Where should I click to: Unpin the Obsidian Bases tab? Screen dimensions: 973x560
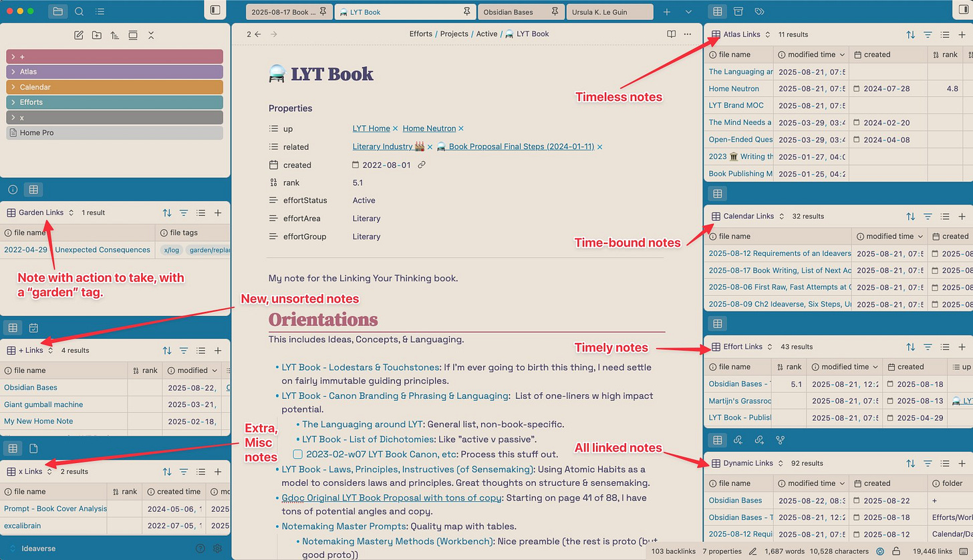coord(555,12)
